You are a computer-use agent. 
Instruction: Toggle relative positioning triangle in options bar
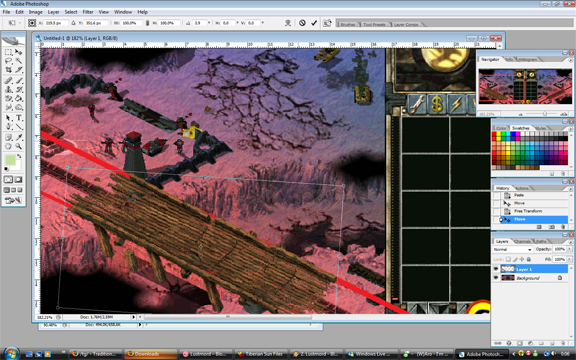[x=73, y=23]
